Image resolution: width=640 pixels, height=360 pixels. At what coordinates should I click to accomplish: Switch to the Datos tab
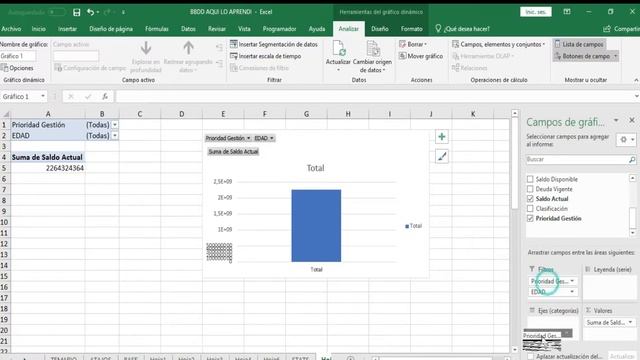(188, 29)
